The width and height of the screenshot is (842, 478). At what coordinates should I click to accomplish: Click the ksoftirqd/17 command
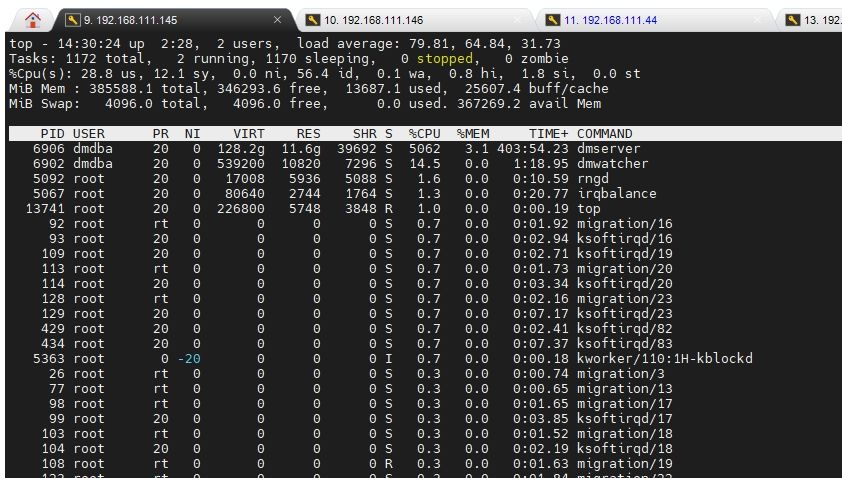(625, 419)
